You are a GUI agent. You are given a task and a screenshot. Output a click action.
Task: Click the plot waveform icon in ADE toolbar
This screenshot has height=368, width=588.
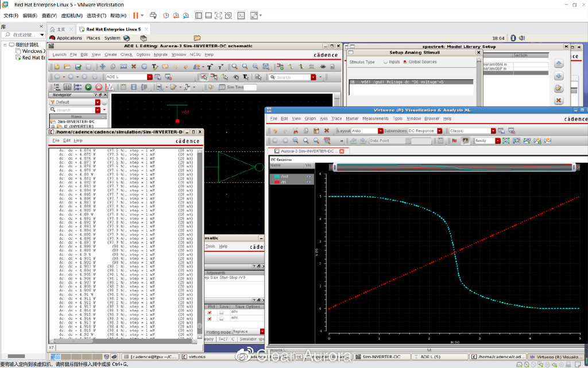coord(109,87)
